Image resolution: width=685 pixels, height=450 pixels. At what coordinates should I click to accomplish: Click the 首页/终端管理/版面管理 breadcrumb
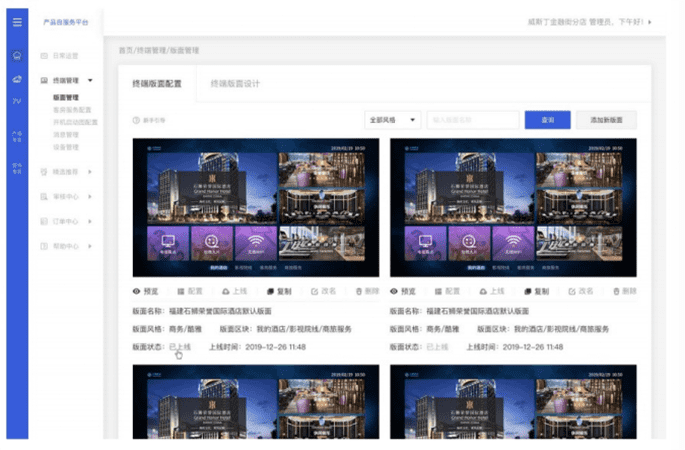159,51
